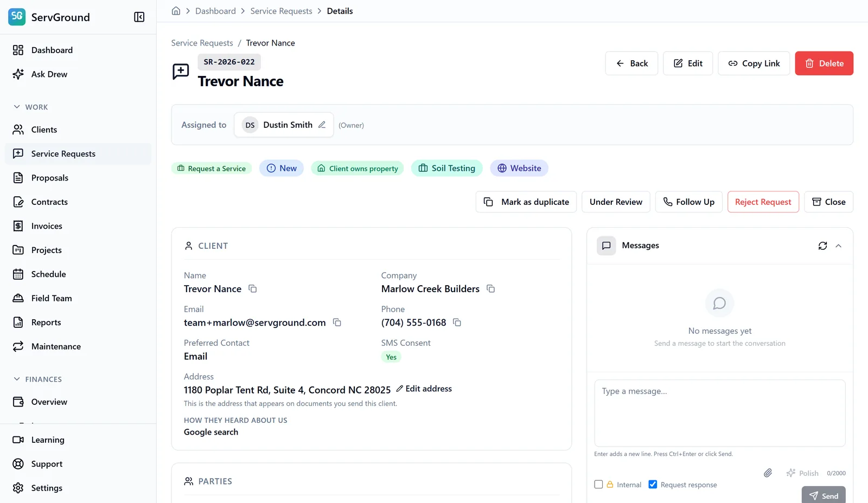Edit this service request
The image size is (868, 503).
(688, 63)
